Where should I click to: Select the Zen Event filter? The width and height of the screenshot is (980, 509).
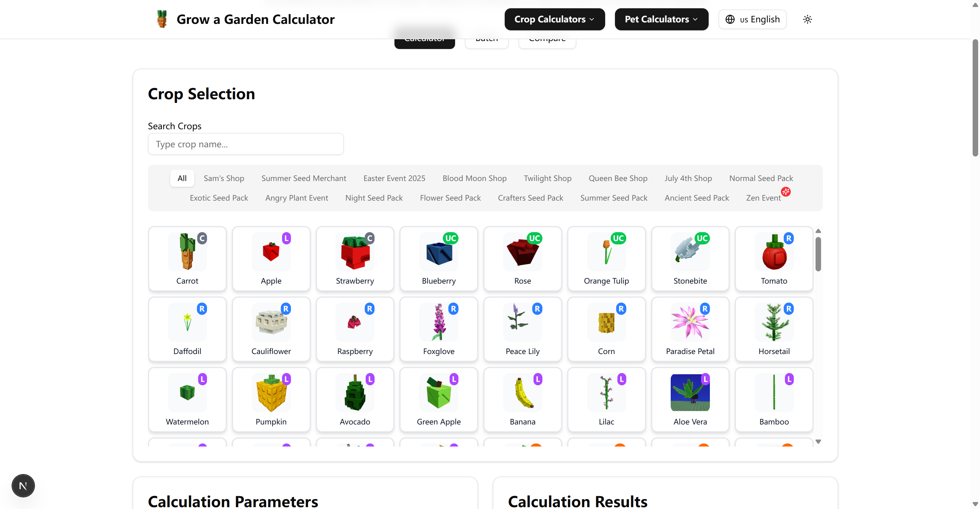tap(763, 198)
